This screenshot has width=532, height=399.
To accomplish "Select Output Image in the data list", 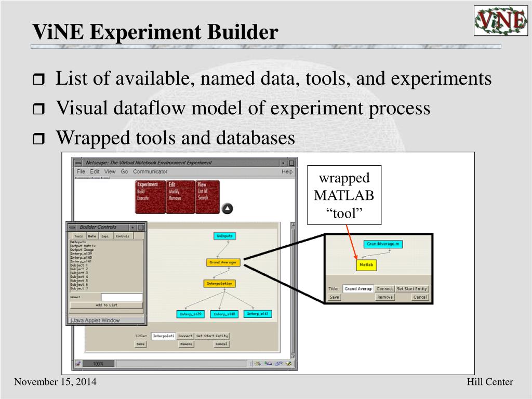I will pyautogui.click(x=82, y=250).
